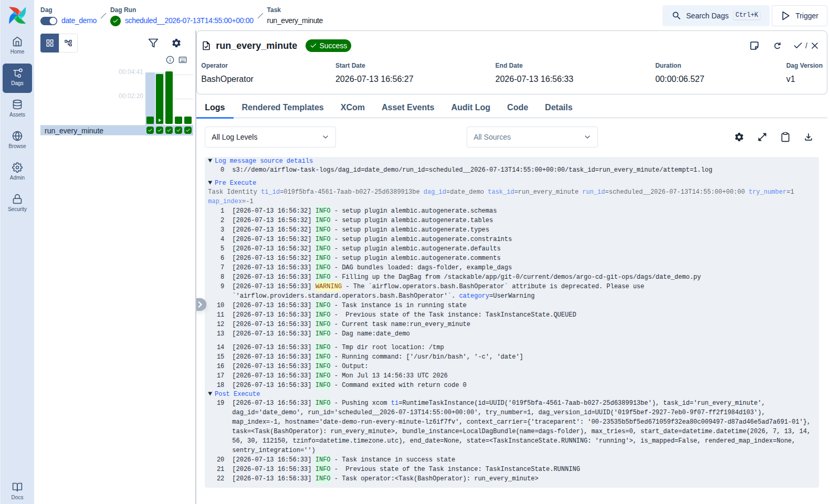This screenshot has width=830, height=504.
Task: Open the date_demo Dag link
Action: 79,20
